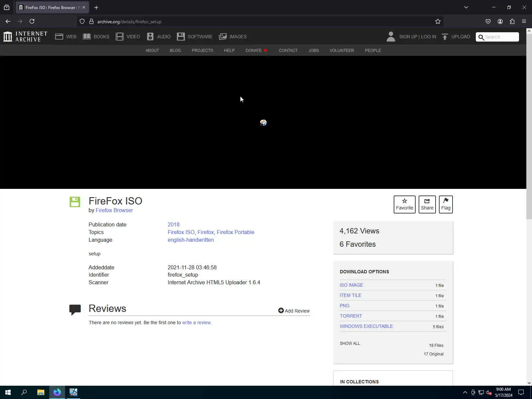
Task: List all tabs dropdown arrow
Action: click(x=466, y=7)
